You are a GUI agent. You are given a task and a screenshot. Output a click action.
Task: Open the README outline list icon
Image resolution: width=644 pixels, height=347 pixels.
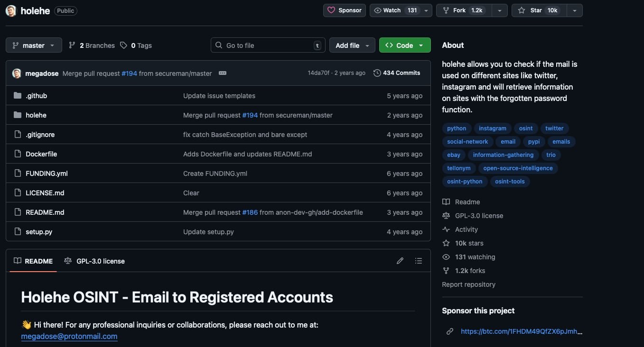pos(418,261)
